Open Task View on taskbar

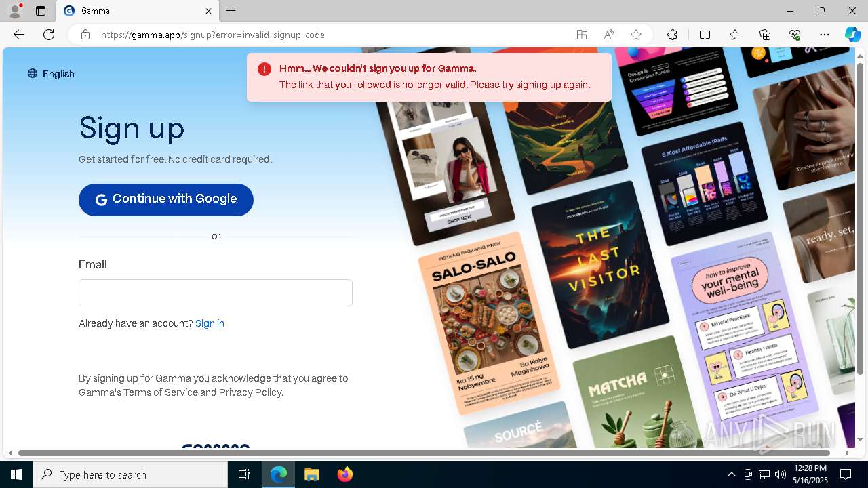244,474
